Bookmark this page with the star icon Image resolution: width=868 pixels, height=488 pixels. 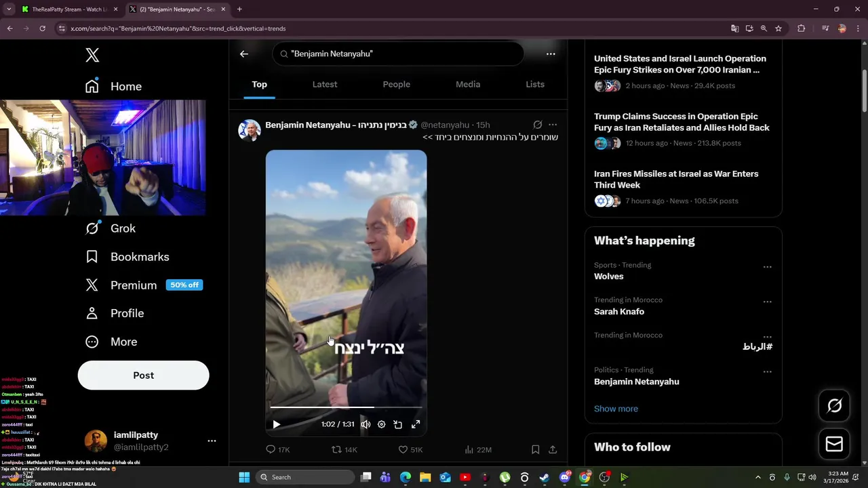778,28
